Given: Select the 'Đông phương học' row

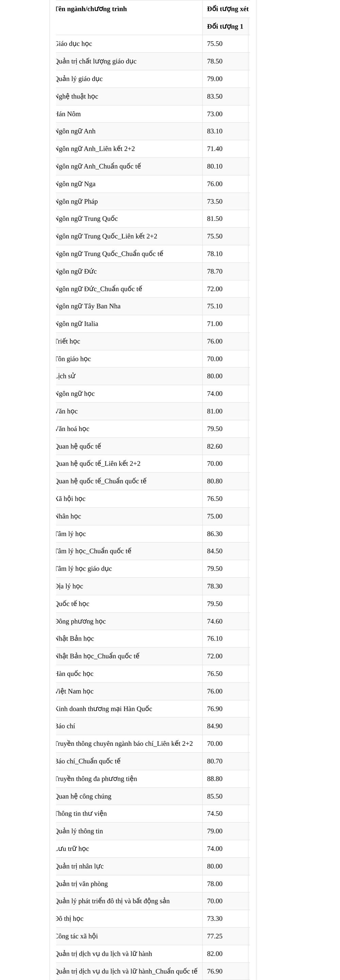Looking at the screenshot, I should pyautogui.click(x=152, y=621).
